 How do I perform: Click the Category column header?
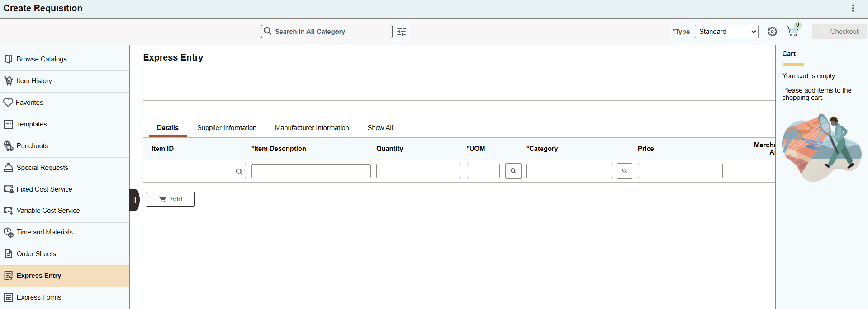pyautogui.click(x=542, y=149)
